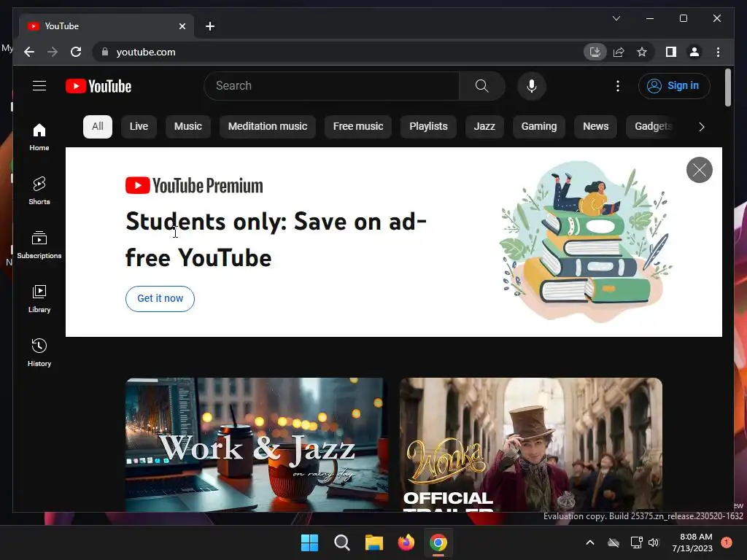Image resolution: width=747 pixels, height=560 pixels.
Task: Click the search magnifier button
Action: tap(481, 86)
